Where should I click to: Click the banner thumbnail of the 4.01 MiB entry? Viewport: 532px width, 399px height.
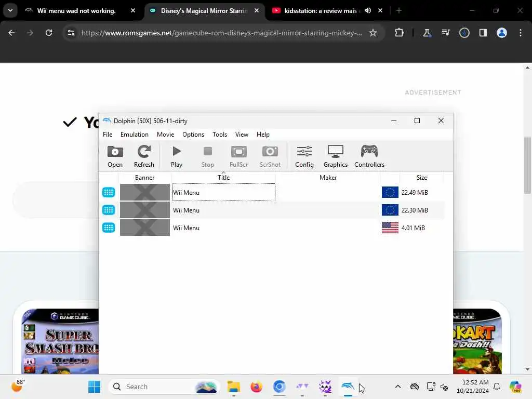[x=145, y=228]
